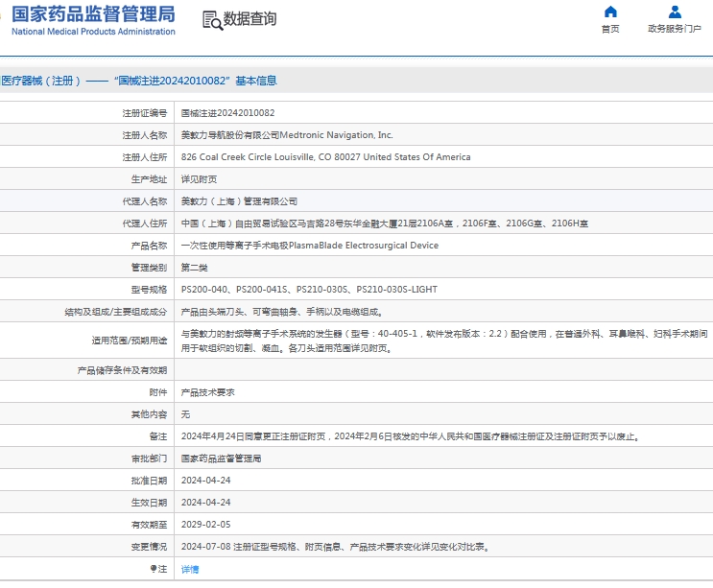Click the 首页 home icon

pos(610,12)
